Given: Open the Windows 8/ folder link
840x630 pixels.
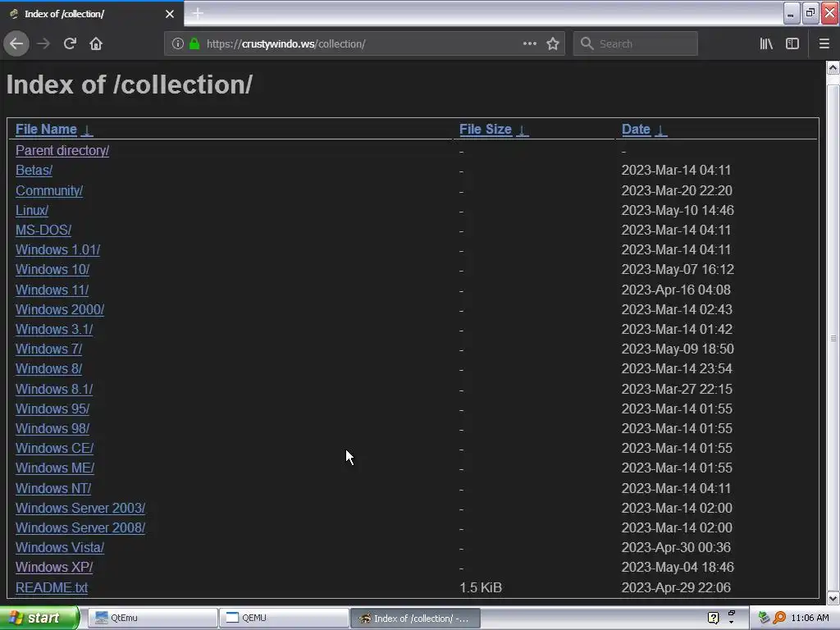Looking at the screenshot, I should pos(48,369).
